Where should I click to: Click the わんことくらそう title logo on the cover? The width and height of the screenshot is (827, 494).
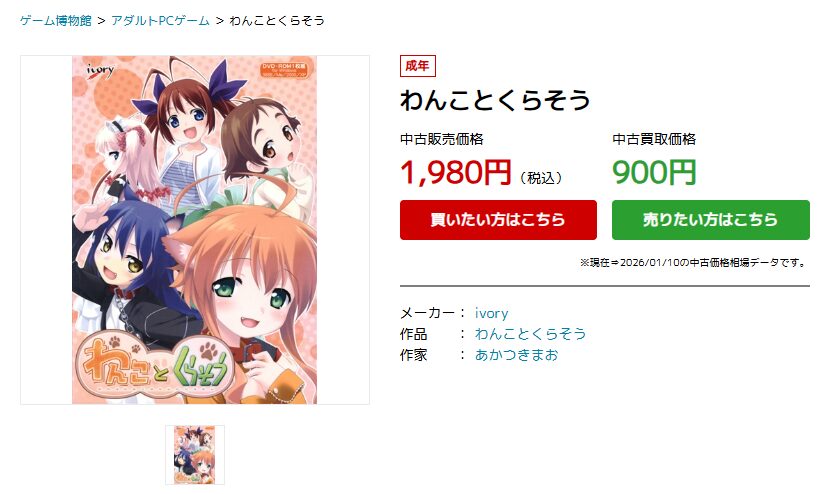(157, 365)
